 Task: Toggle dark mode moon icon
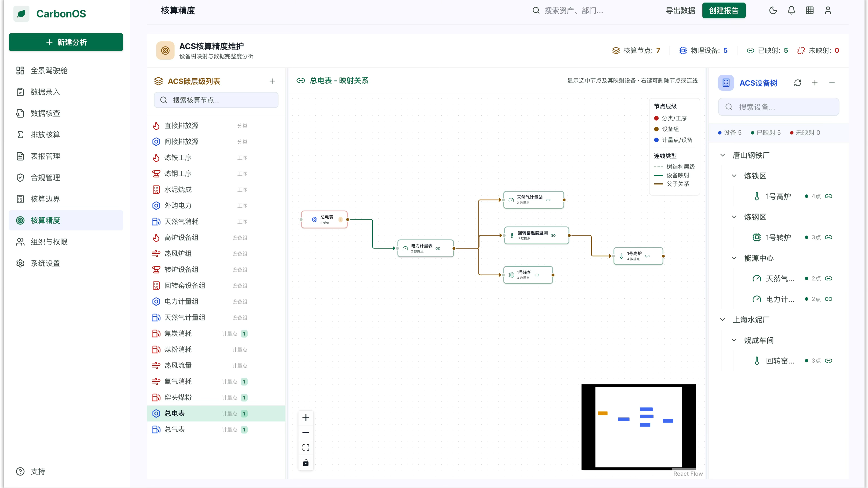pos(773,11)
